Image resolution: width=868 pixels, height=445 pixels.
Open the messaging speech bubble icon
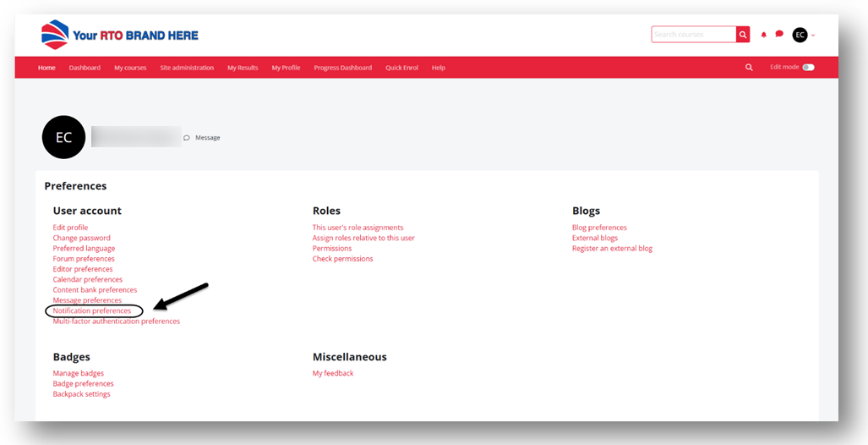[x=779, y=35]
